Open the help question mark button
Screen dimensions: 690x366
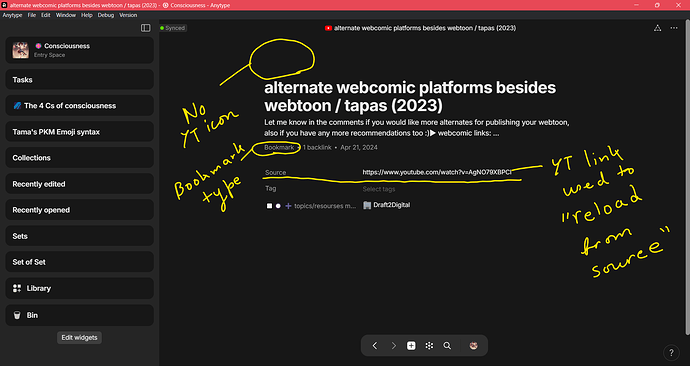coord(671,352)
